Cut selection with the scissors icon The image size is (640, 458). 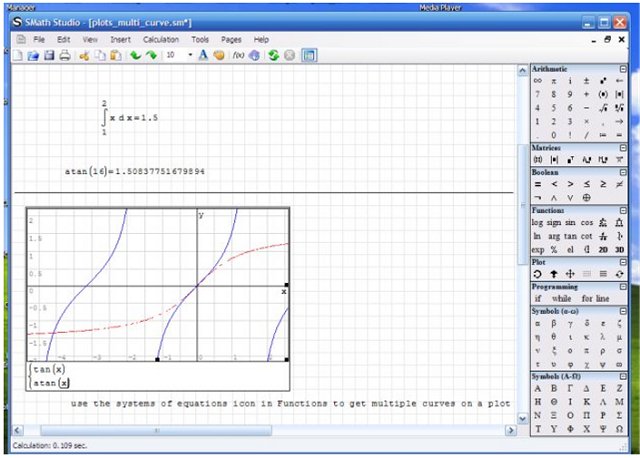(x=84, y=55)
